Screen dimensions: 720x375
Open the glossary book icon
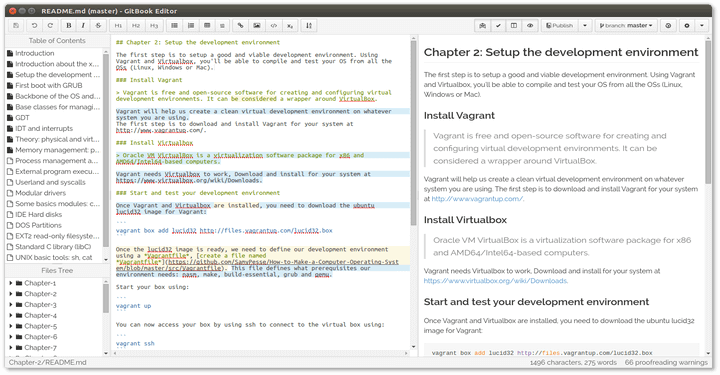tap(483, 26)
